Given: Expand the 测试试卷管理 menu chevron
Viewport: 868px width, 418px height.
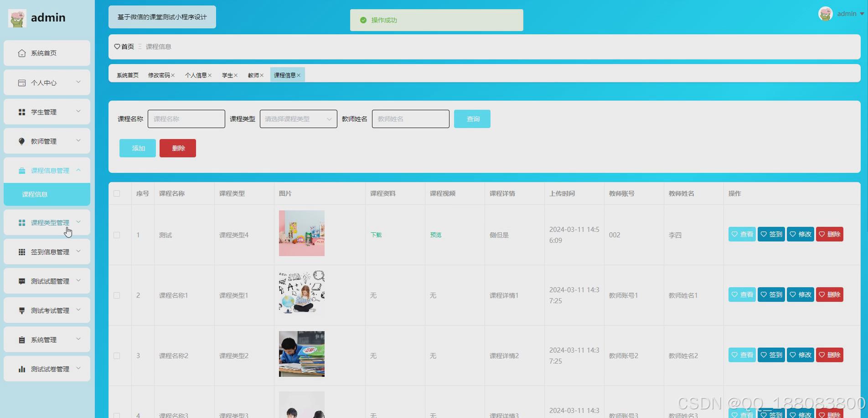Looking at the screenshot, I should coord(78,368).
